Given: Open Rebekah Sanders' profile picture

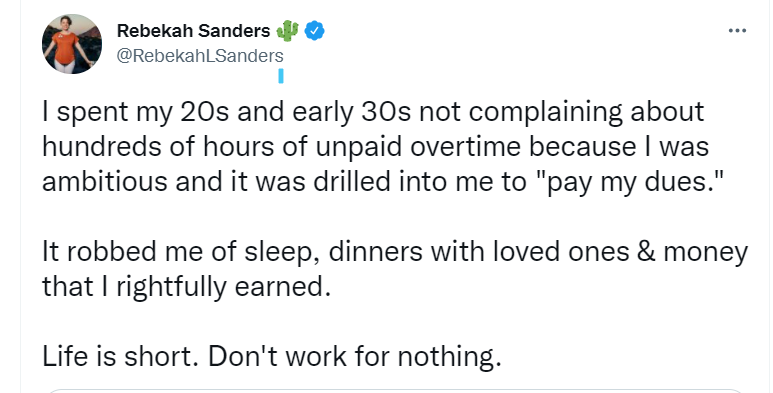Looking at the screenshot, I should point(72,44).
